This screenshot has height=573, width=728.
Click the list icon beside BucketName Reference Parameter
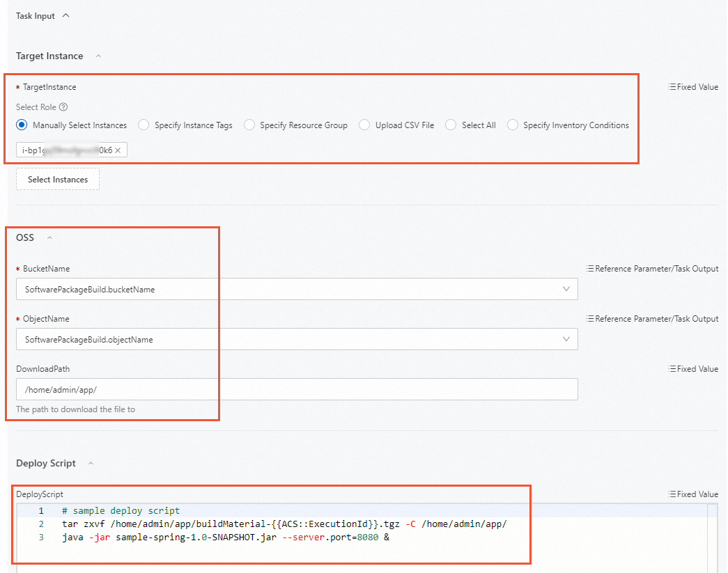coord(590,269)
